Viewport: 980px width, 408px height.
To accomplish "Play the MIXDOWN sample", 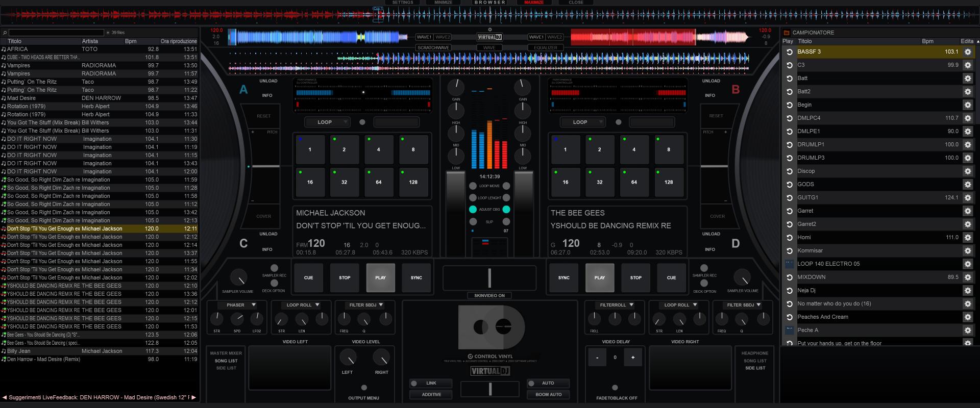I will coord(789,277).
